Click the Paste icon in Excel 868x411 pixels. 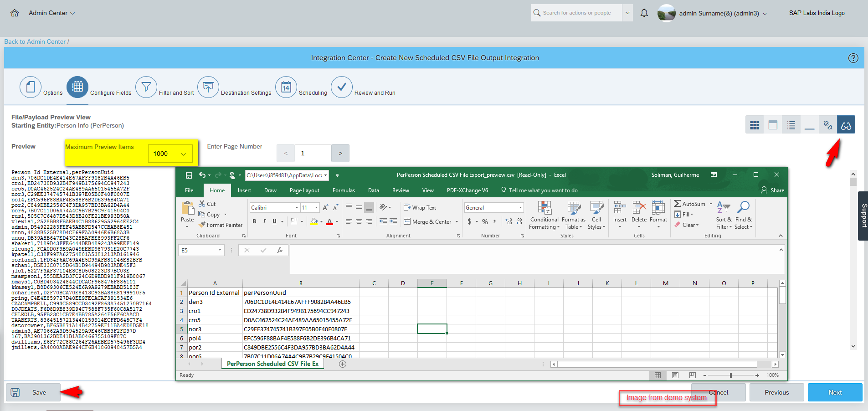click(188, 209)
